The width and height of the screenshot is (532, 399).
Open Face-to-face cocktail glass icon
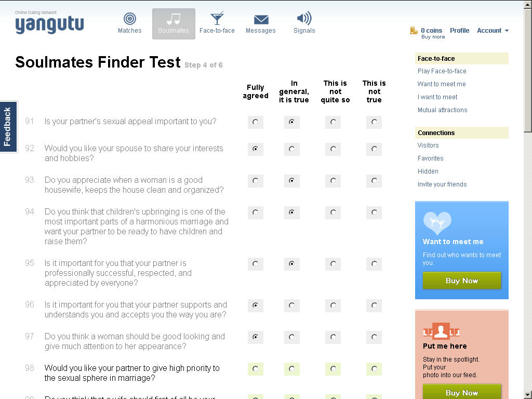217,19
